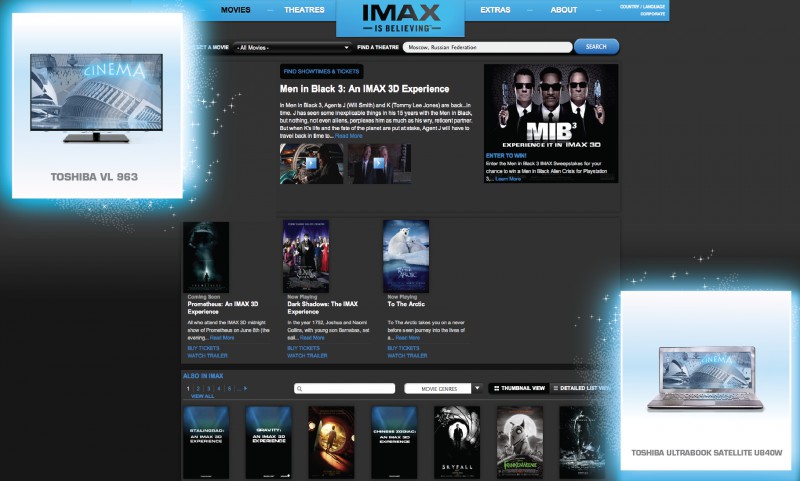Open the To The Arctic poster

(406, 256)
